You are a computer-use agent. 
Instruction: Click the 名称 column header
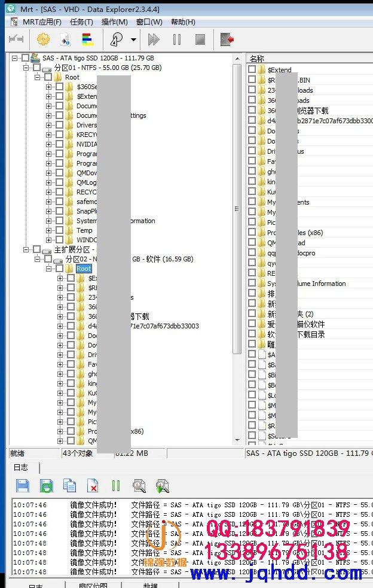click(x=257, y=59)
